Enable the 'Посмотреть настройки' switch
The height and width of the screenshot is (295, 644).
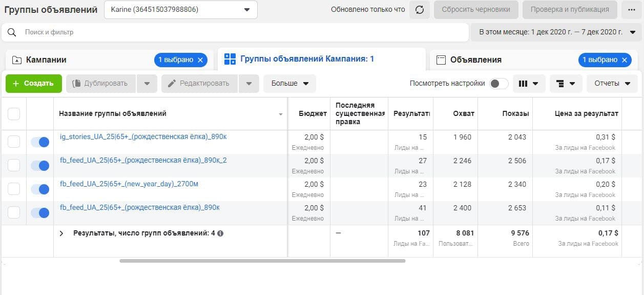498,84
